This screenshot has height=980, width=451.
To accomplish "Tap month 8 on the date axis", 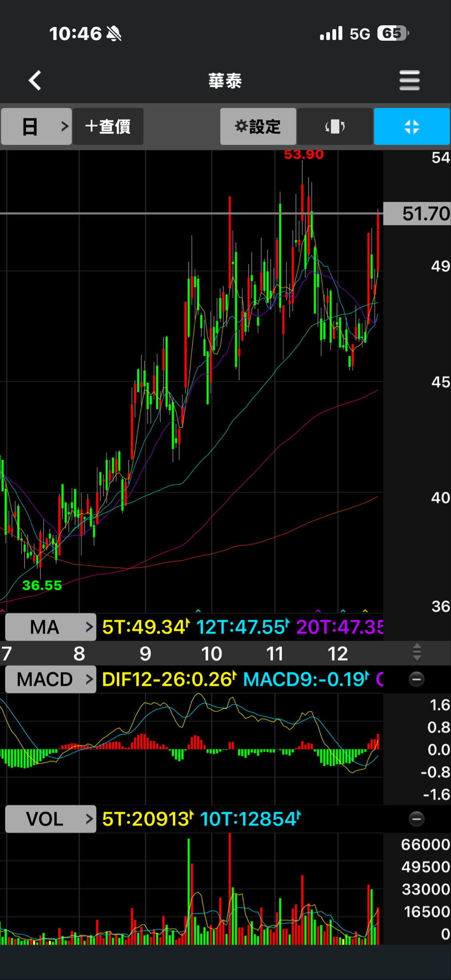I will [79, 654].
